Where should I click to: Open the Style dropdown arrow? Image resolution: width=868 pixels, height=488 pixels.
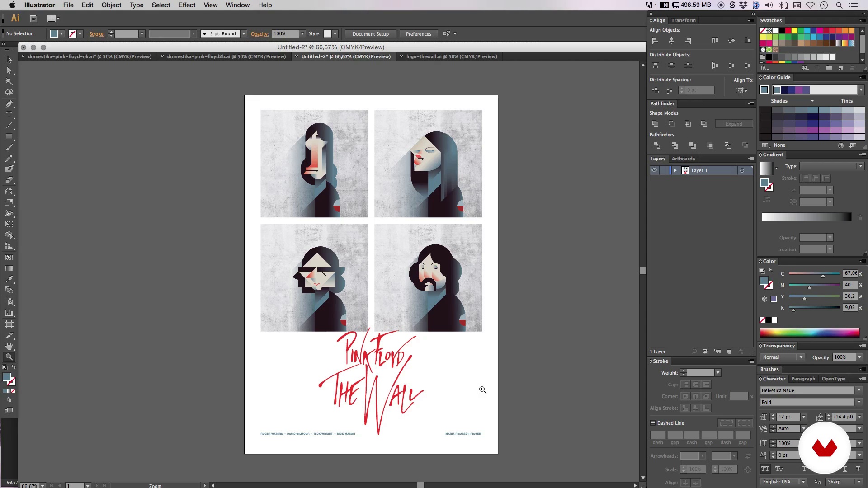coord(335,33)
